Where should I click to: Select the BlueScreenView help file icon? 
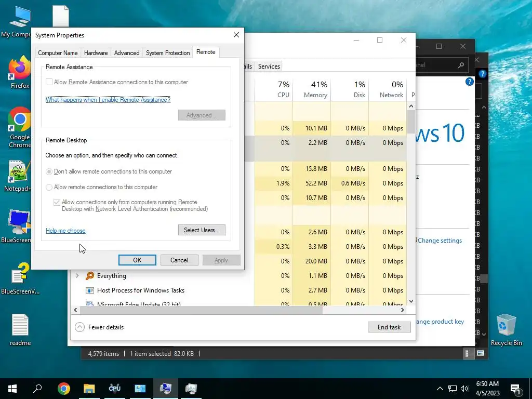point(20,278)
